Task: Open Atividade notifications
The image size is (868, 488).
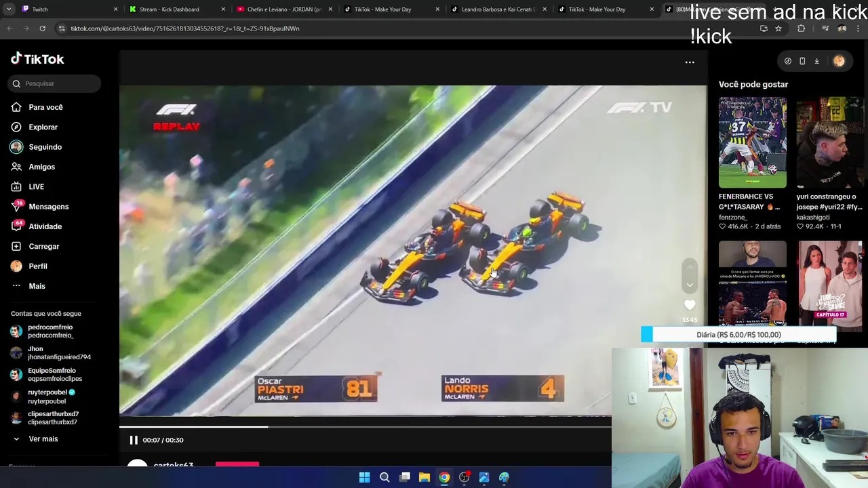Action: tap(45, 226)
